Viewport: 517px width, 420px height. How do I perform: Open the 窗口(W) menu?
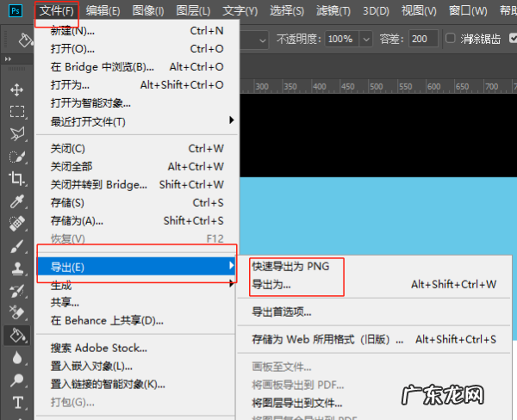468,11
